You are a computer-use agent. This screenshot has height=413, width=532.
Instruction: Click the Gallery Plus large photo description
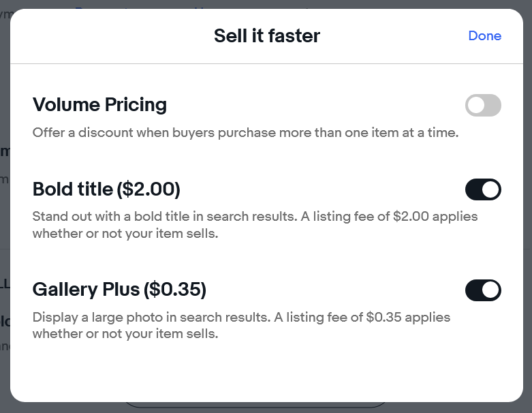point(241,318)
